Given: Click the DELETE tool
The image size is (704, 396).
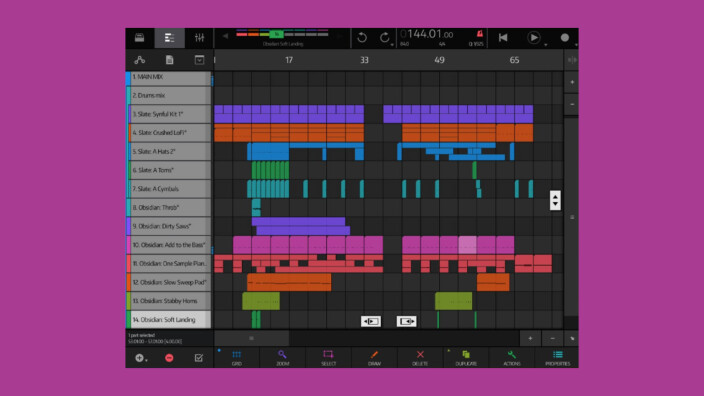Looking at the screenshot, I should tap(420, 358).
